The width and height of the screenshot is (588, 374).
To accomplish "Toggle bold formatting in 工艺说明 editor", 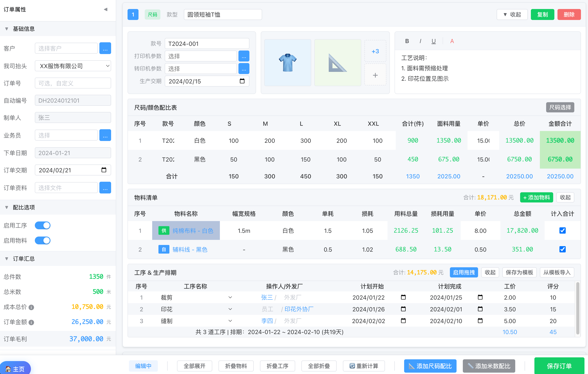I will click(x=407, y=41).
